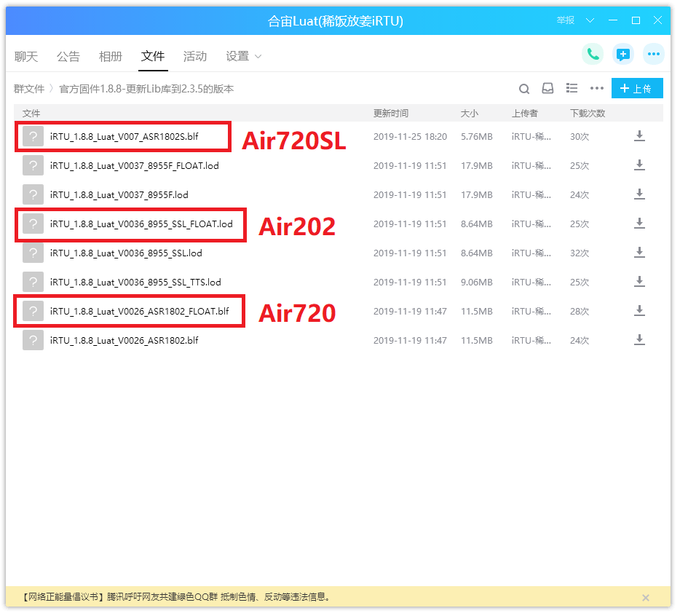Click uploader name on V007_ASR1802S.blf row
This screenshot has width=680, height=616.
(531, 137)
